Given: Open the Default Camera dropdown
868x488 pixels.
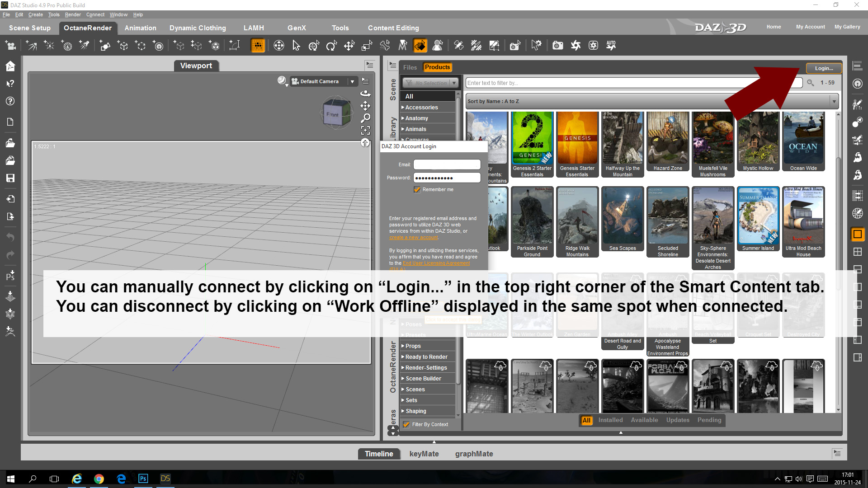Looking at the screenshot, I should (352, 81).
